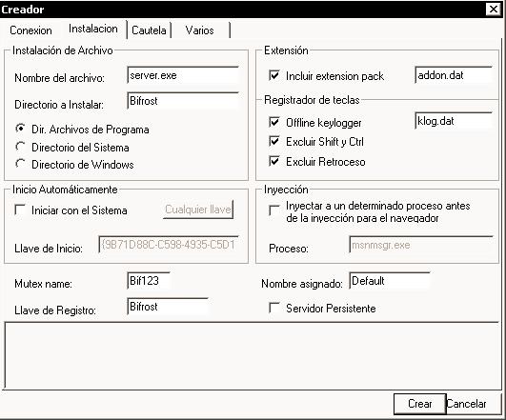
Task: Enable Iniciar con el Sistema
Action: [x=20, y=210]
